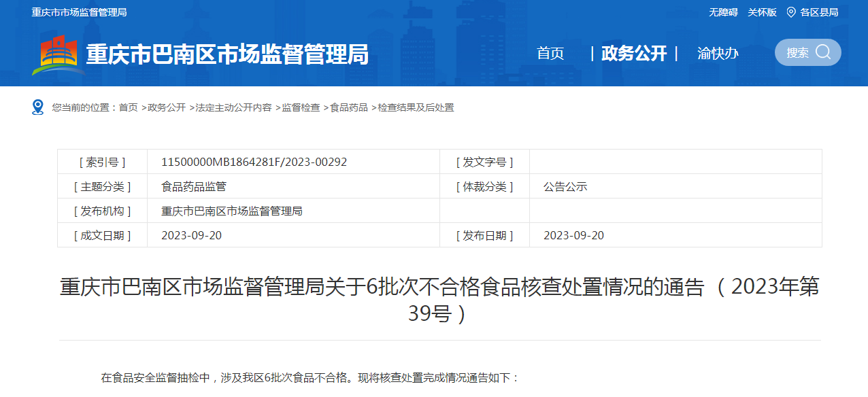Screen dimensions: 868x397
Task: Click the 公告公示 value cell
Action: coord(675,186)
